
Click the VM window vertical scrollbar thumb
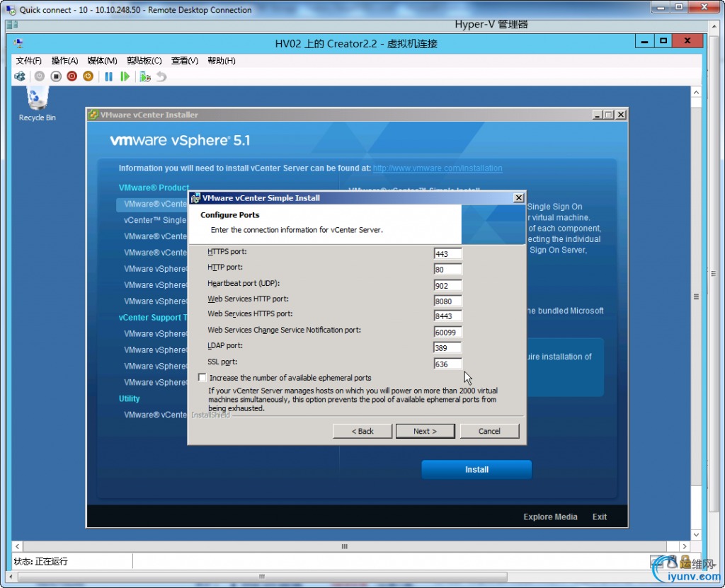[x=696, y=296]
